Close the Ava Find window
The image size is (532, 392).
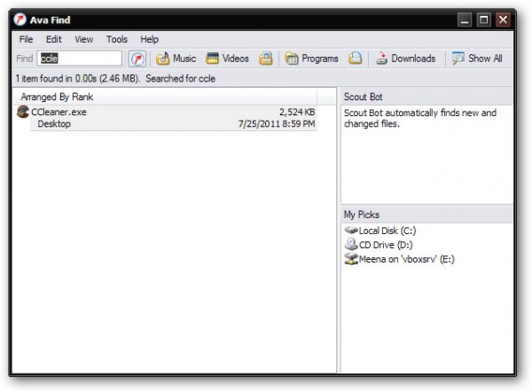(x=503, y=20)
